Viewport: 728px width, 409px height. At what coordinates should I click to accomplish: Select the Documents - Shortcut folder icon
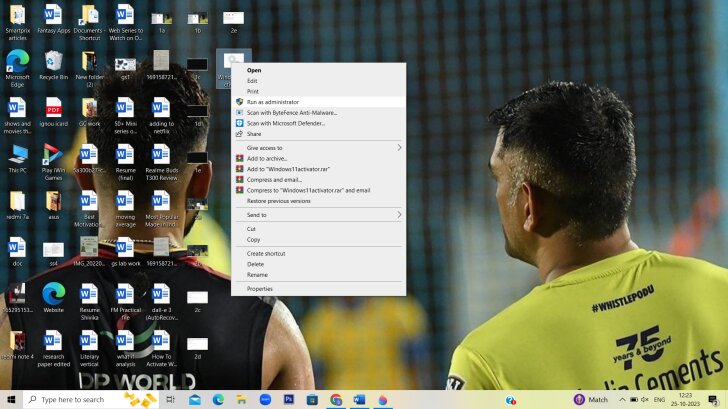89,22
